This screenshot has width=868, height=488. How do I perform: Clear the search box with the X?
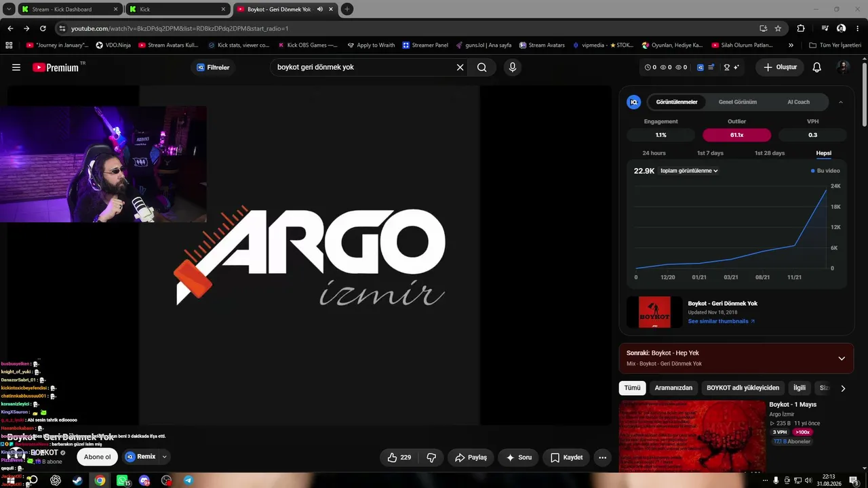[460, 67]
